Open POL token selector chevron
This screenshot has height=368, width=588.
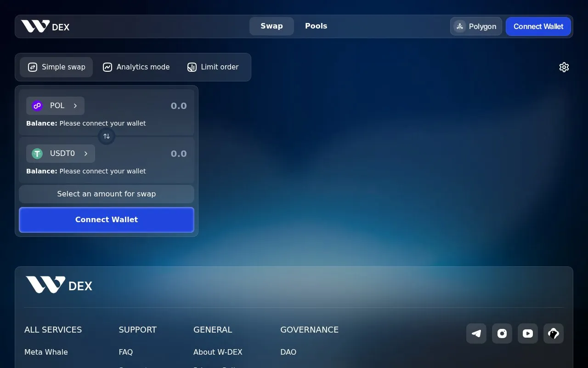[75, 106]
